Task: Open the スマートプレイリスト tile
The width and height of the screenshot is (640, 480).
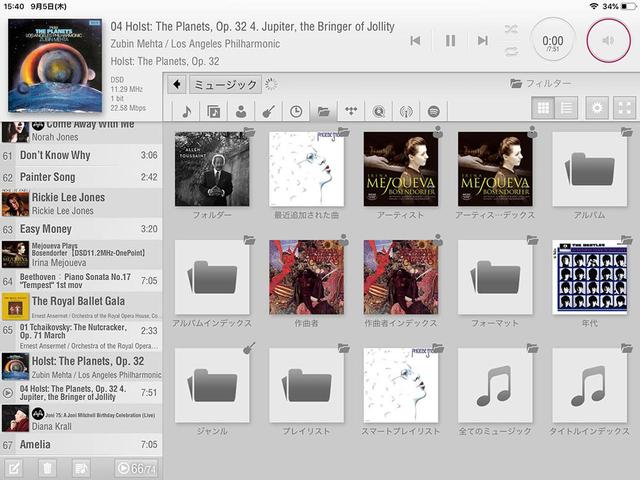Action: (x=401, y=385)
